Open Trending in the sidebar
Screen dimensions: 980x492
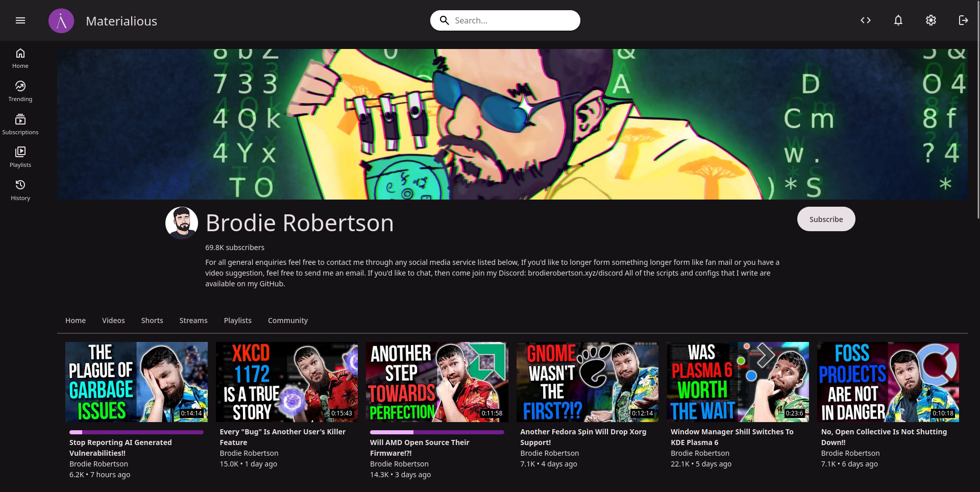(x=20, y=91)
